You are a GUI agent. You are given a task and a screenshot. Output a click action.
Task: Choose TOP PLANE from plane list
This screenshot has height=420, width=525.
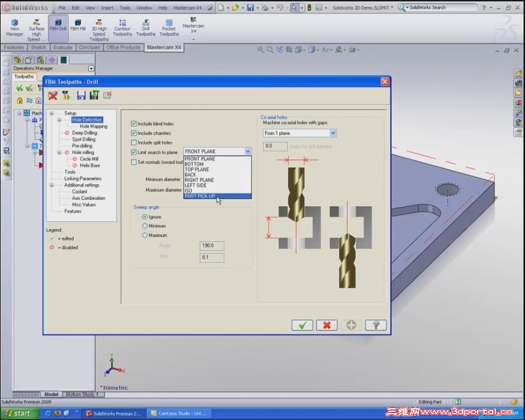pyautogui.click(x=218, y=170)
